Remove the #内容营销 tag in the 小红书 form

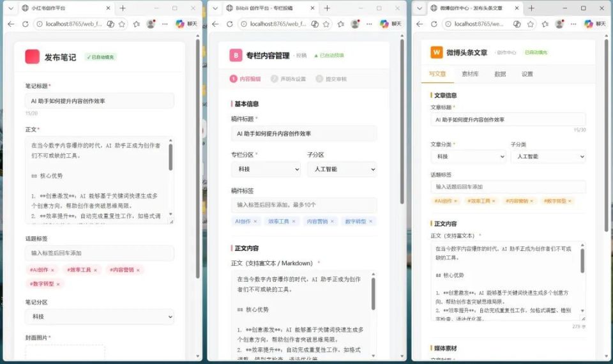(x=138, y=270)
